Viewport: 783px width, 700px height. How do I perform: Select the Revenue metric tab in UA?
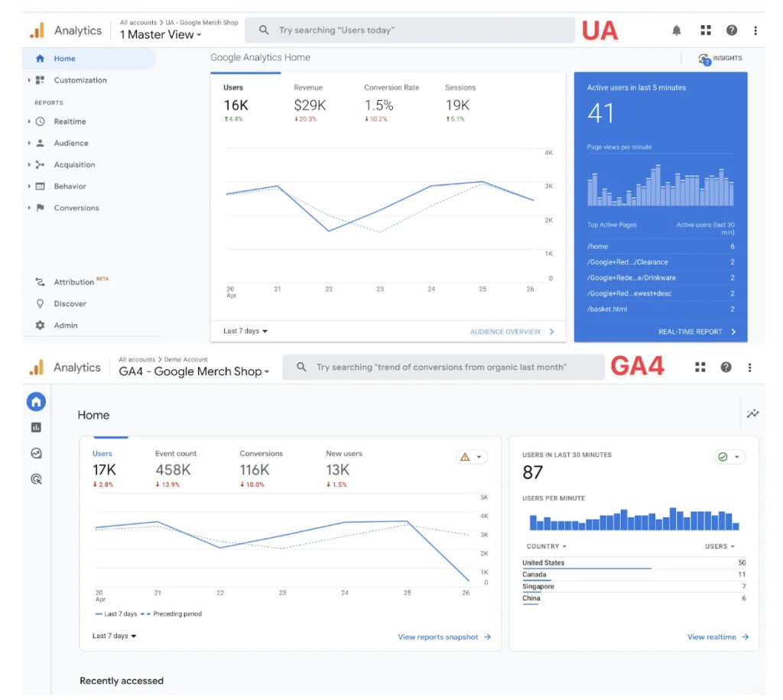coord(309,98)
